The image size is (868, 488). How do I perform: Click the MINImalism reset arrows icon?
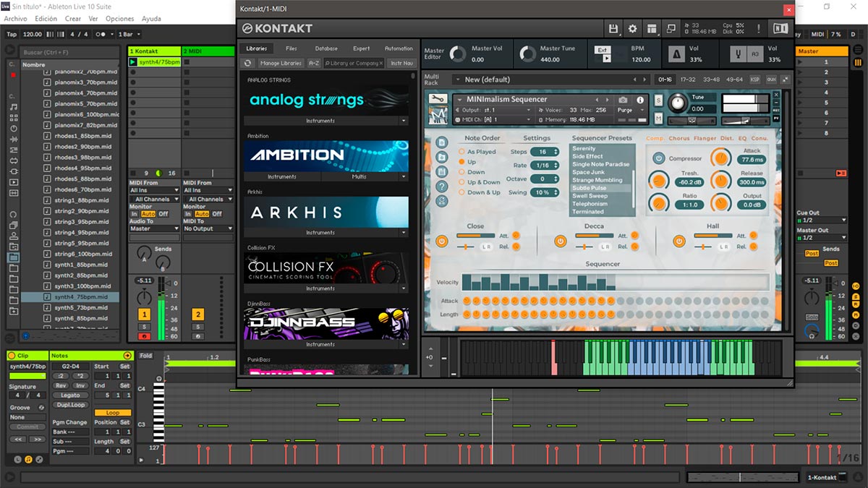[441, 202]
